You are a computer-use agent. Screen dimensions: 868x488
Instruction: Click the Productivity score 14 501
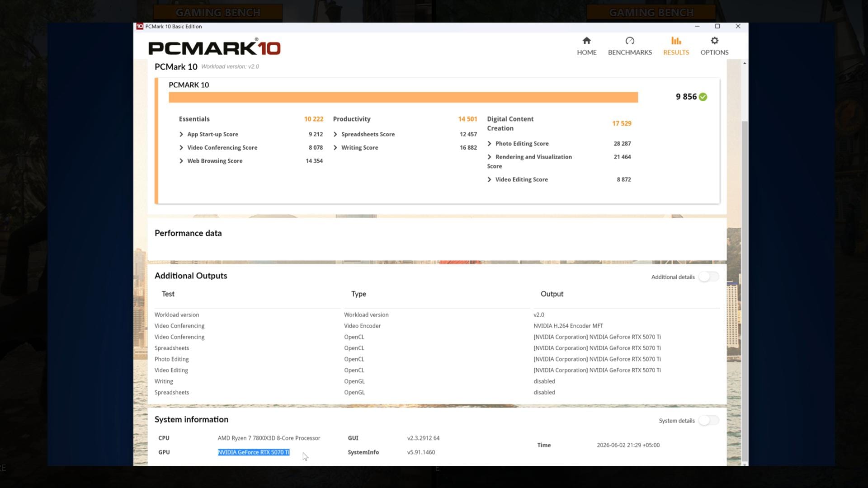tap(467, 119)
